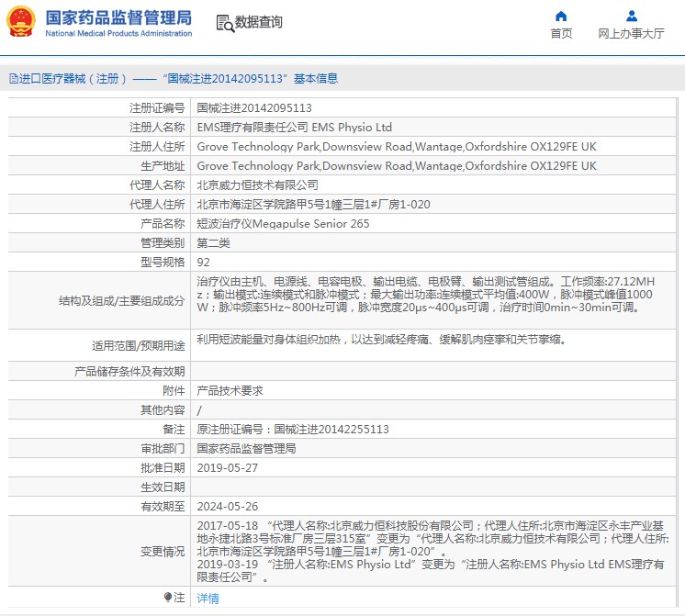Viewport: 685px width, 616px height.
Task: Click the original number 国械注进20142255113 remark
Action: (x=293, y=429)
